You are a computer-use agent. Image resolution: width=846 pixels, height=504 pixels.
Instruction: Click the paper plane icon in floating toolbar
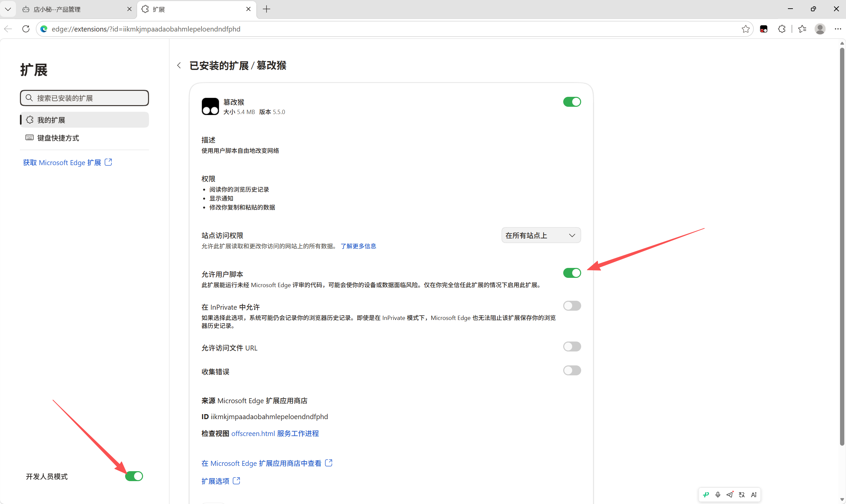point(730,494)
